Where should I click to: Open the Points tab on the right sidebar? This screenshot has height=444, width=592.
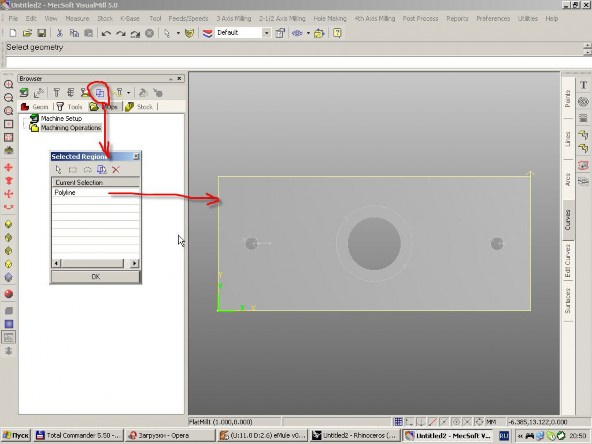coord(568,99)
